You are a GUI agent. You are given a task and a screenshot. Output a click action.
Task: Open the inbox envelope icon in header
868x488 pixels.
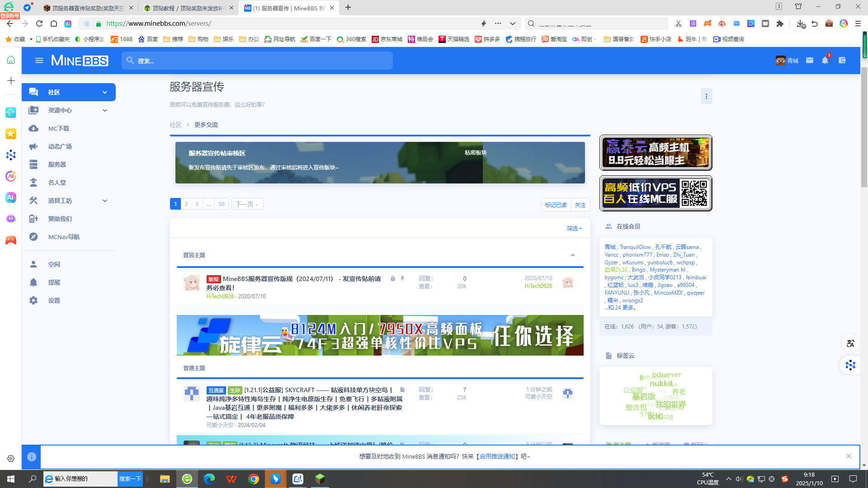810,60
